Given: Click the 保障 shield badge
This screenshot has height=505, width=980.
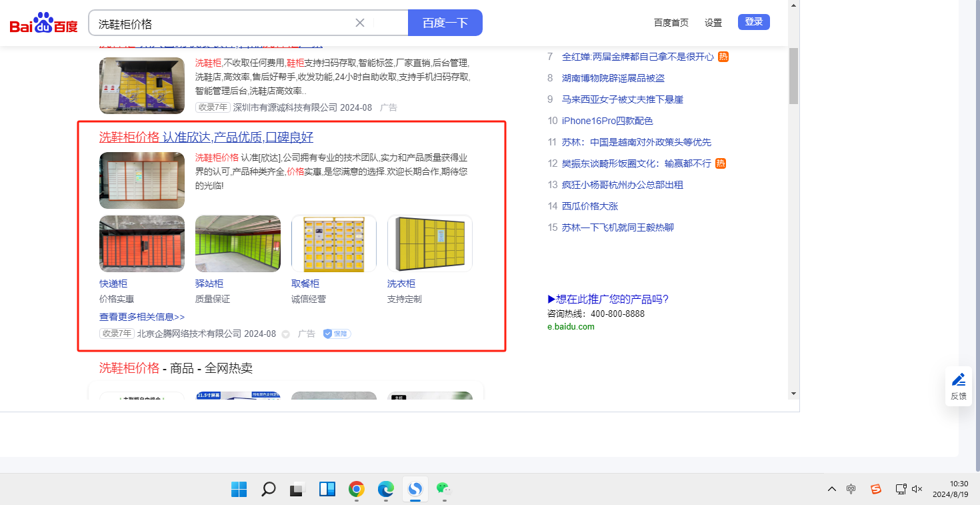Looking at the screenshot, I should [x=337, y=334].
